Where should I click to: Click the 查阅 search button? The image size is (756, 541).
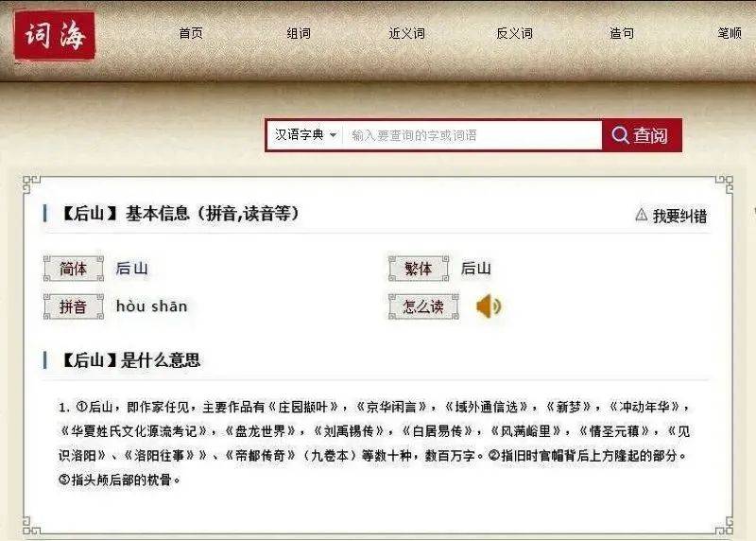(x=642, y=135)
